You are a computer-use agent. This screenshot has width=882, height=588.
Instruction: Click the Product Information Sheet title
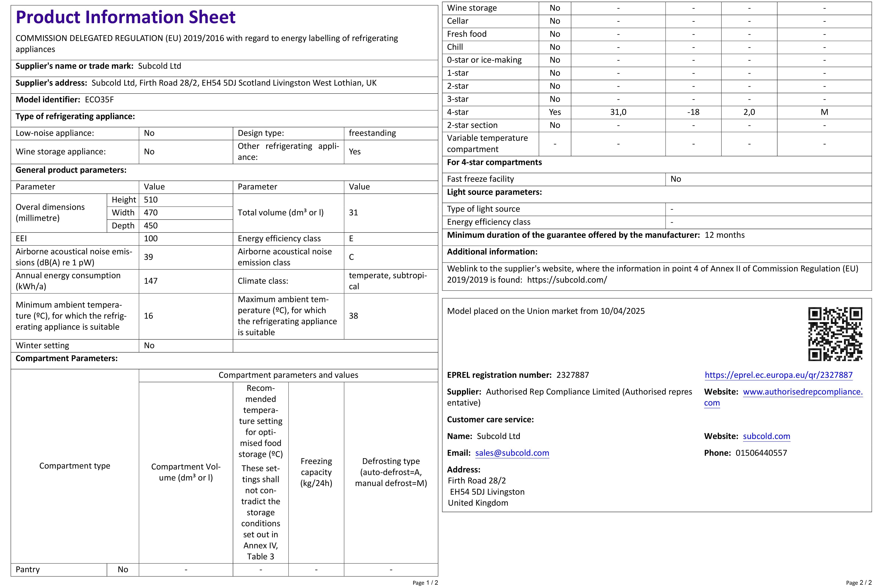click(x=125, y=17)
